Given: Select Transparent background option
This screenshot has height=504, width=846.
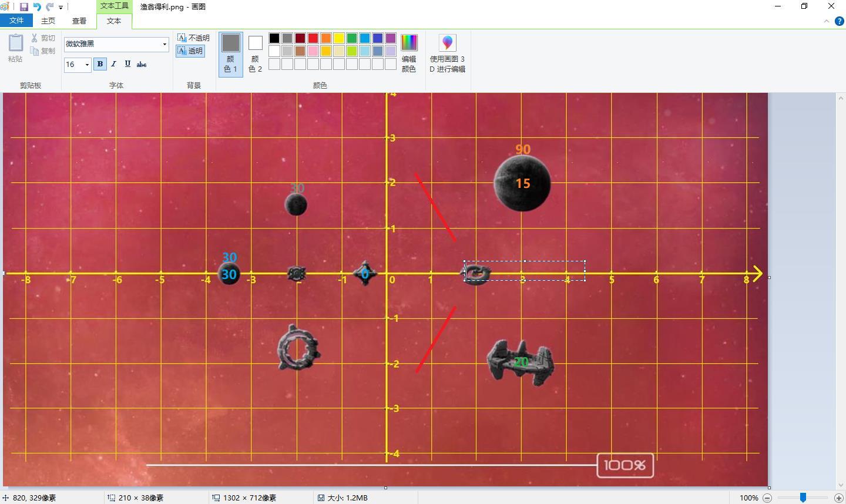Looking at the screenshot, I should [x=190, y=51].
